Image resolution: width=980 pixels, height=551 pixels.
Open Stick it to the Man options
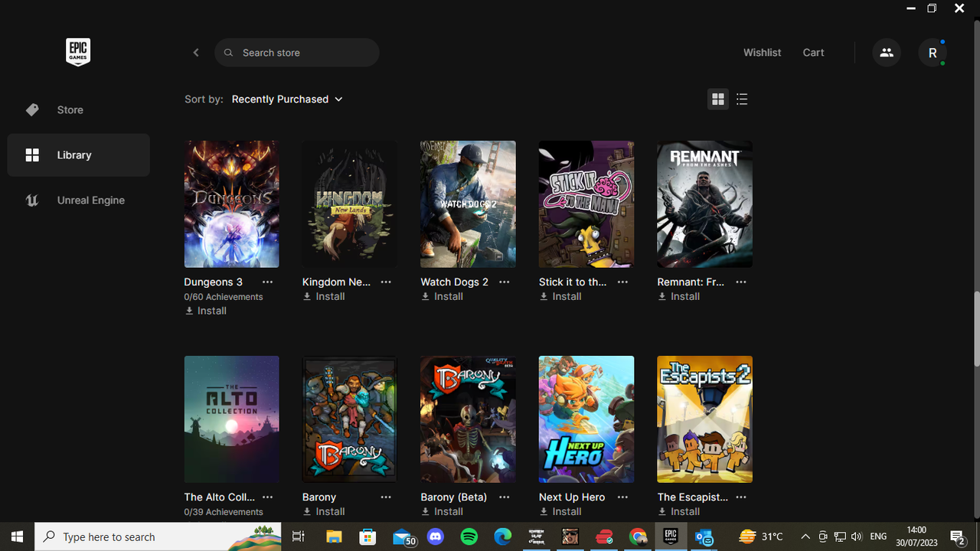622,282
